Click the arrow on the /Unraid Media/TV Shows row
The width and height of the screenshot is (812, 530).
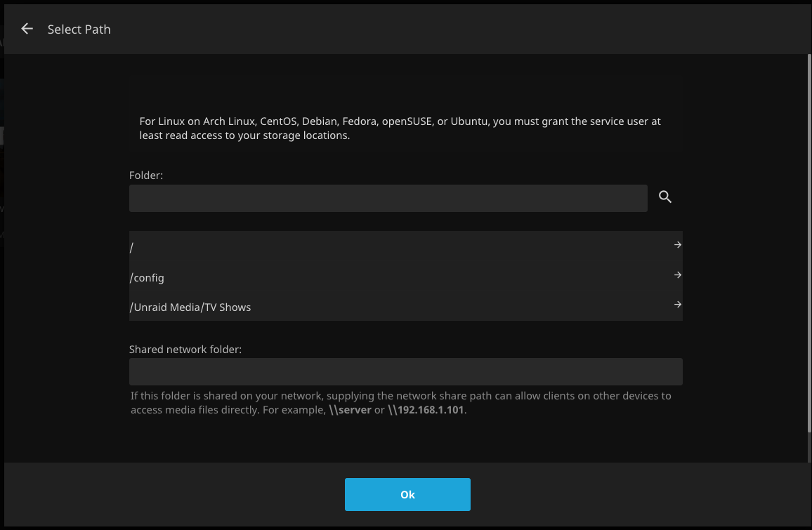(x=677, y=305)
